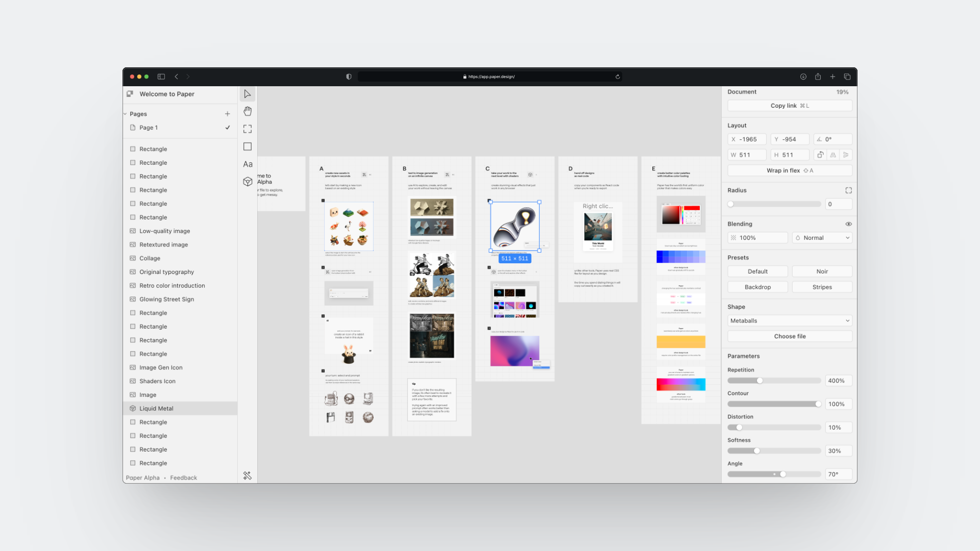Select the Glowing Street Sign layer

pos(166,299)
